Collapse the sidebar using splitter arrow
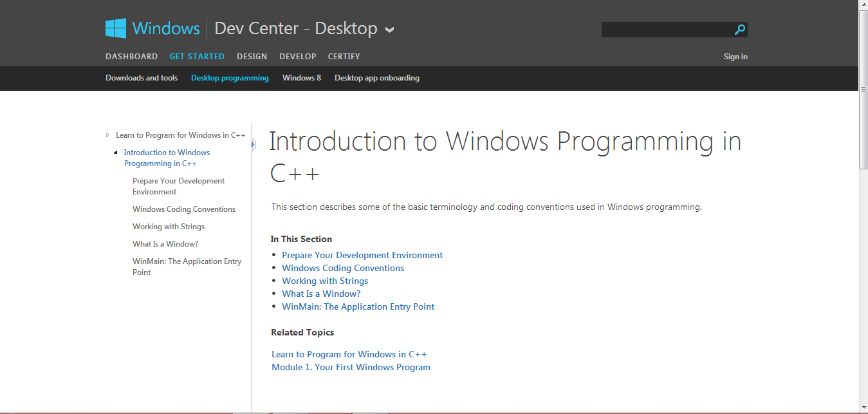The height and width of the screenshot is (414, 868). point(254,145)
